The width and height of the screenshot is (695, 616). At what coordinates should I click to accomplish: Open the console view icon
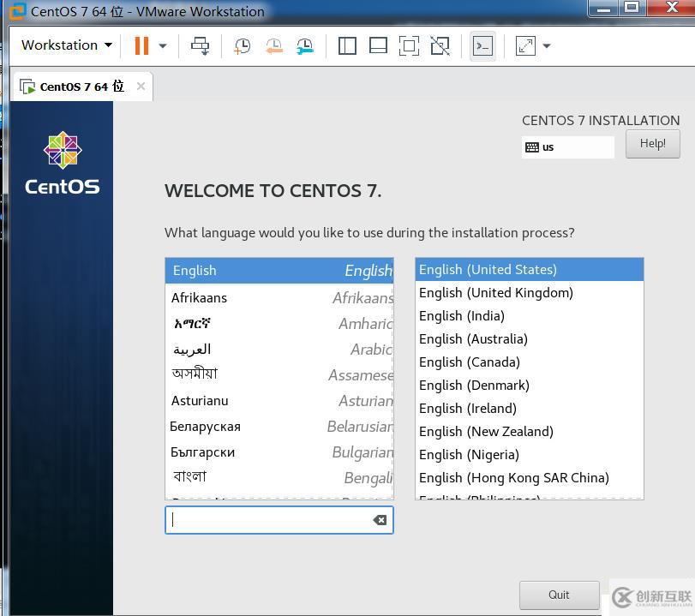point(482,45)
